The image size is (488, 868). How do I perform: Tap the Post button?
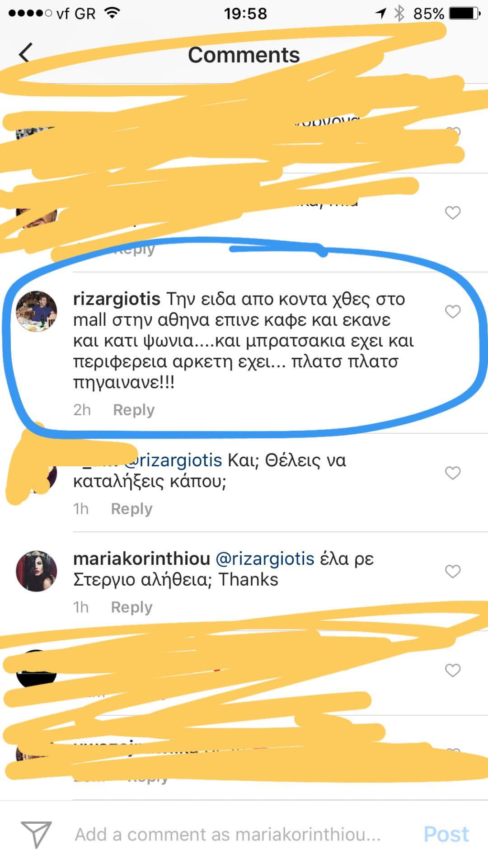click(x=446, y=835)
